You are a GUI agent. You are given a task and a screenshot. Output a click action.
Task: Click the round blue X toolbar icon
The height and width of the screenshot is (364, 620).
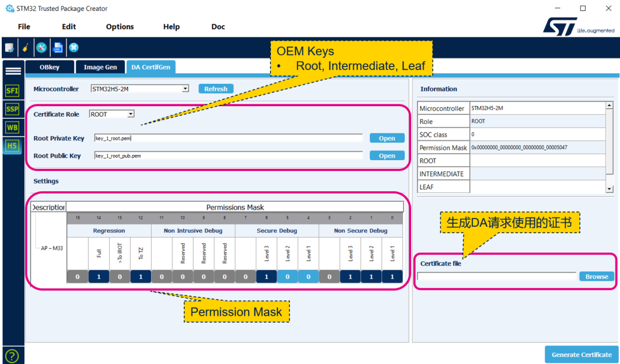click(74, 48)
